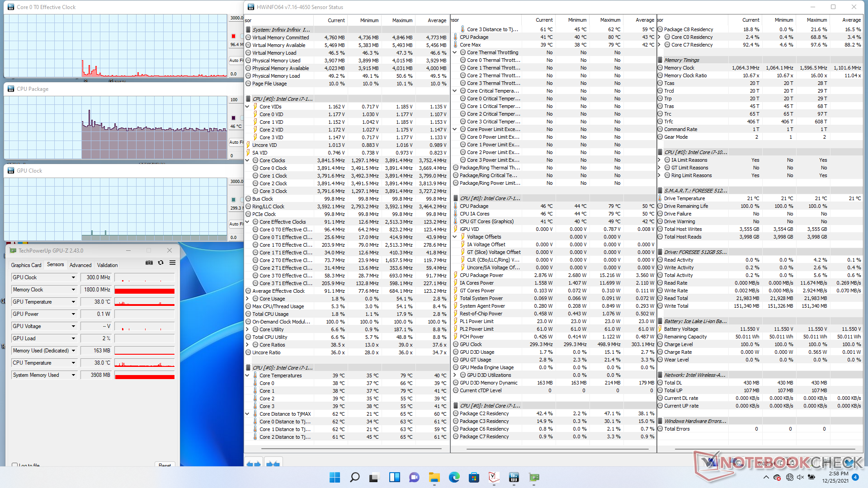Click the Memory Clock red sensor graph bar

coord(145,290)
